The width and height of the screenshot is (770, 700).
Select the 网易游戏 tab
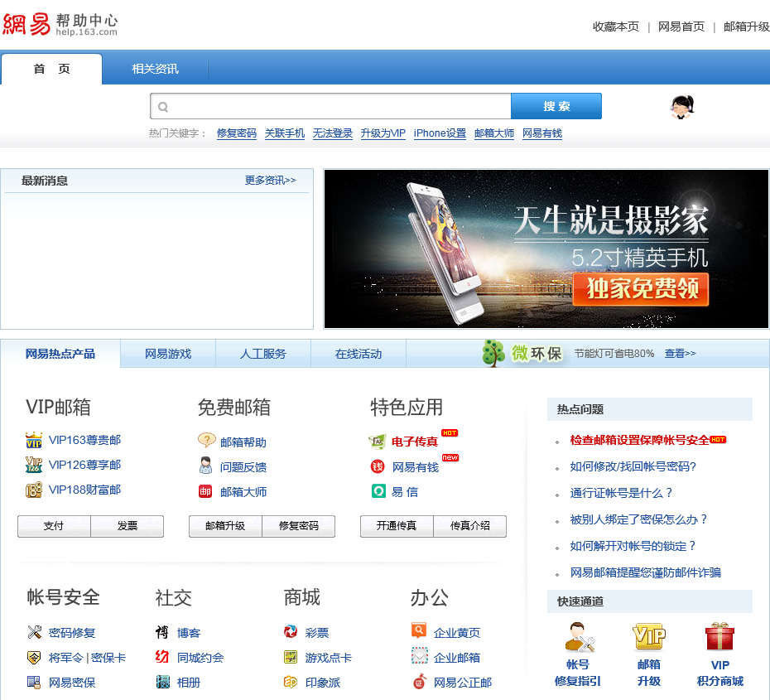point(168,354)
